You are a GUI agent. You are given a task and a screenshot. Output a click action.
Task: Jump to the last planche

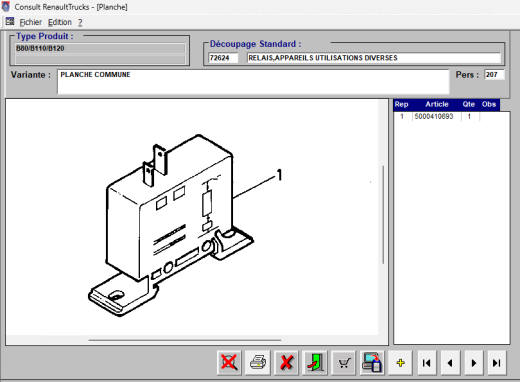pyautogui.click(x=497, y=363)
